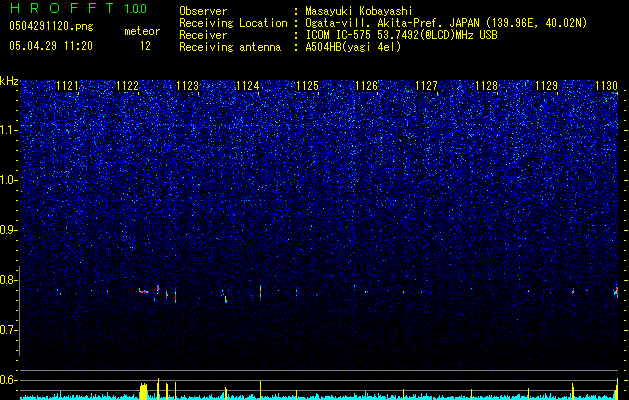Click the 0.7 kHz frequency axis label
Viewport: 629px width, 400px height.
click(9, 330)
